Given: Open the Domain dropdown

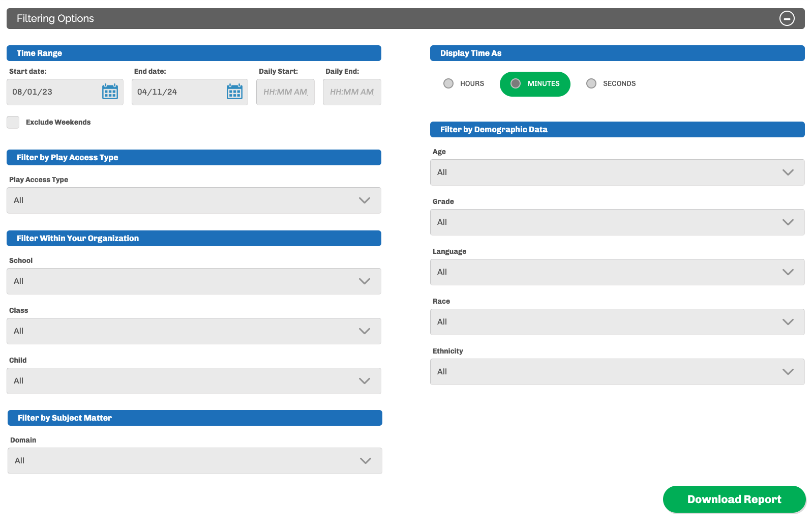Looking at the screenshot, I should pyautogui.click(x=195, y=461).
